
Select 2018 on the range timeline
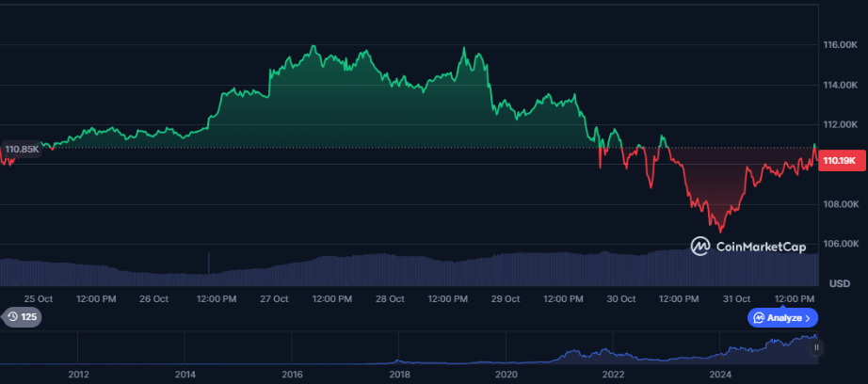[399, 375]
